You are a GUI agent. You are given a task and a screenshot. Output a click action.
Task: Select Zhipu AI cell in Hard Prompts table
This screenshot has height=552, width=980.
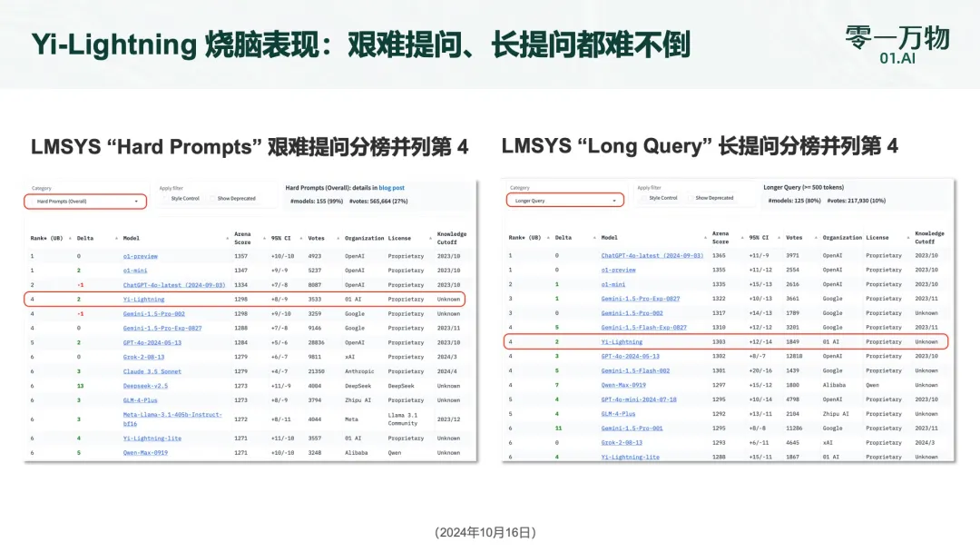[x=358, y=400]
